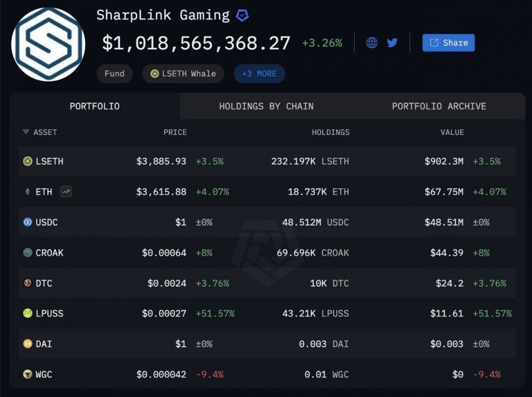This screenshot has width=532, height=397.
Task: Open the DAI asset link
Action: 43,344
